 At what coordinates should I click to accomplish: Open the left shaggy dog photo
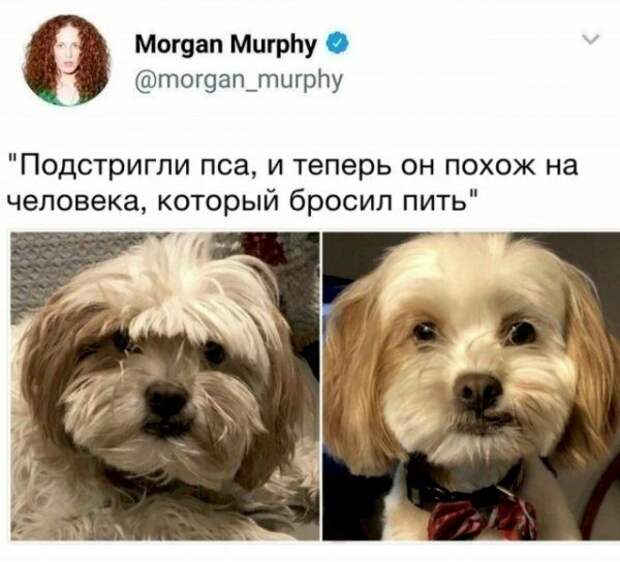coord(165,386)
